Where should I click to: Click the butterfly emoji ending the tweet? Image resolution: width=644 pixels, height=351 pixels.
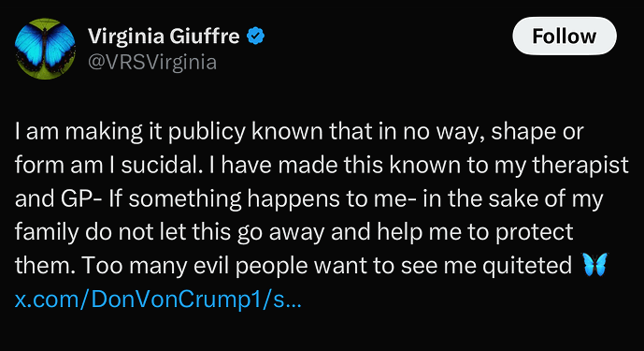coord(595,265)
